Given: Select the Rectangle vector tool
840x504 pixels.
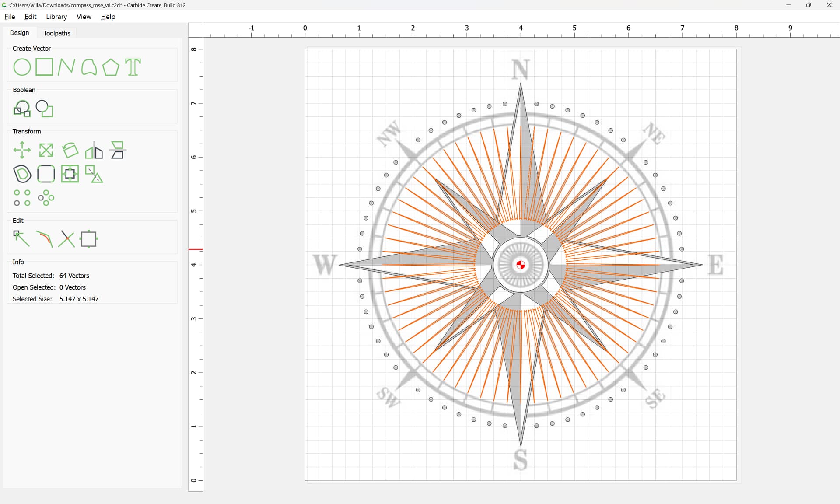Looking at the screenshot, I should [44, 67].
